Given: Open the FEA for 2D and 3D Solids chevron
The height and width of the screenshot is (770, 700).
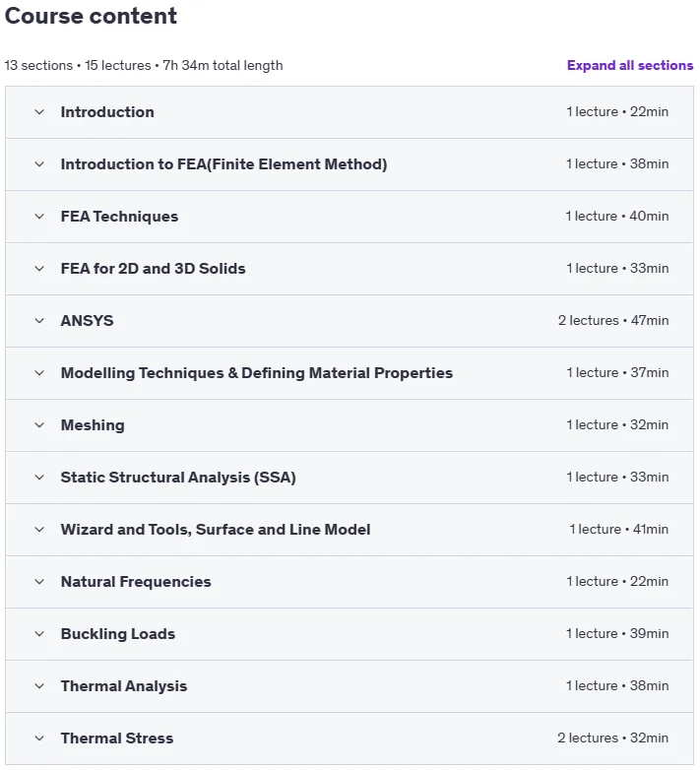Looking at the screenshot, I should pos(39,269).
